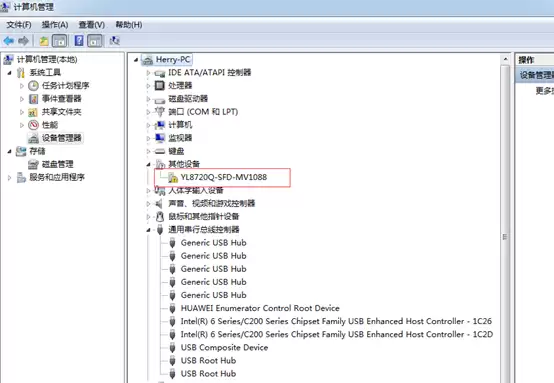
Task: Click the 设备管理器 icon in left tree
Action: [x=33, y=138]
